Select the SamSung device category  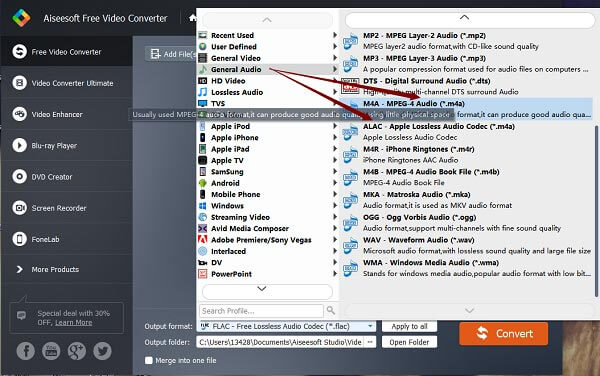[268, 172]
